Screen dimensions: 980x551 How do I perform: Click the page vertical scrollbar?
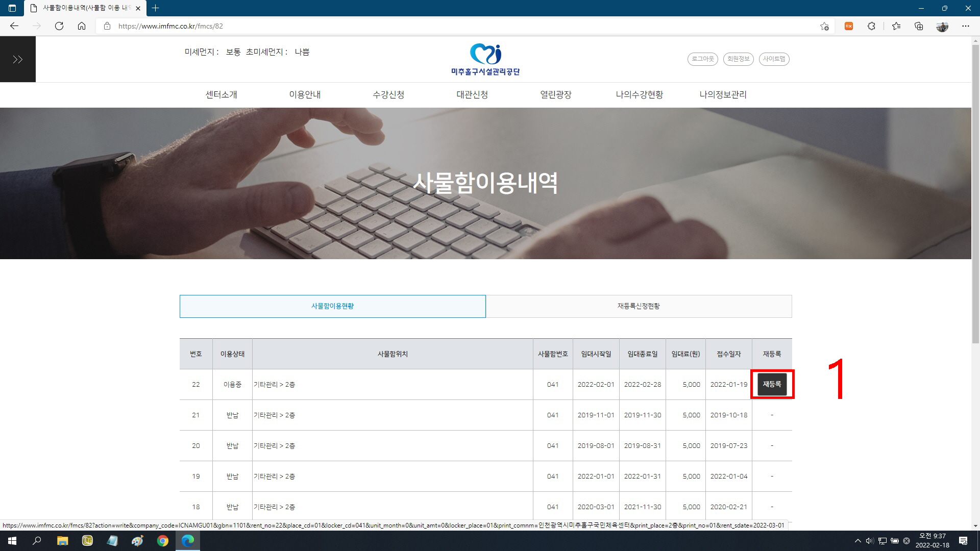tap(975, 194)
